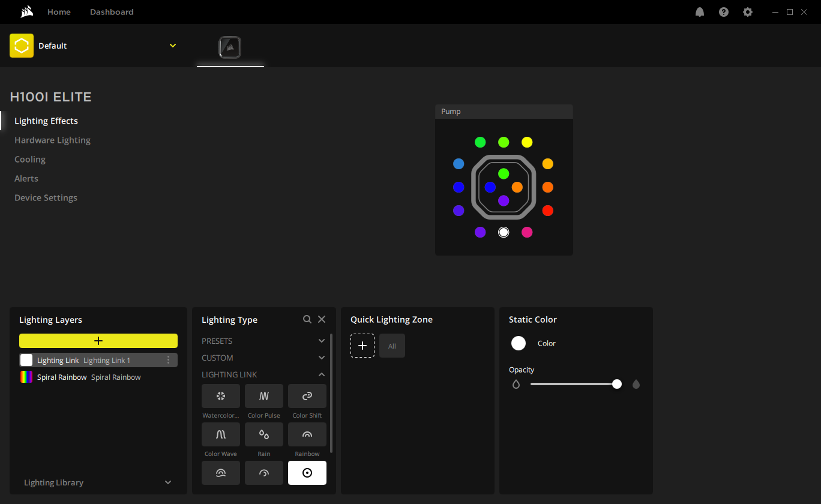This screenshot has height=504, width=821.
Task: Open the help question mark icon
Action: click(x=724, y=12)
